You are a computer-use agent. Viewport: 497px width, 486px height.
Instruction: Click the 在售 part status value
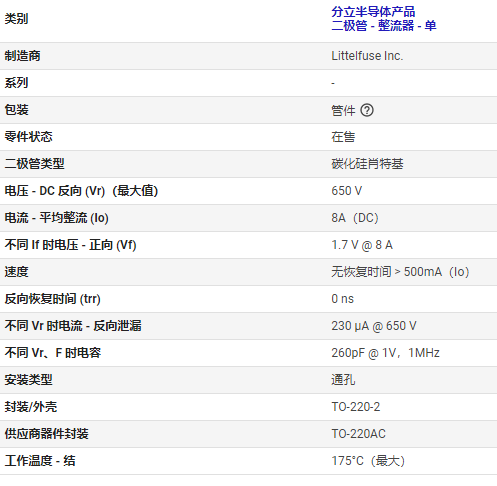coord(343,137)
